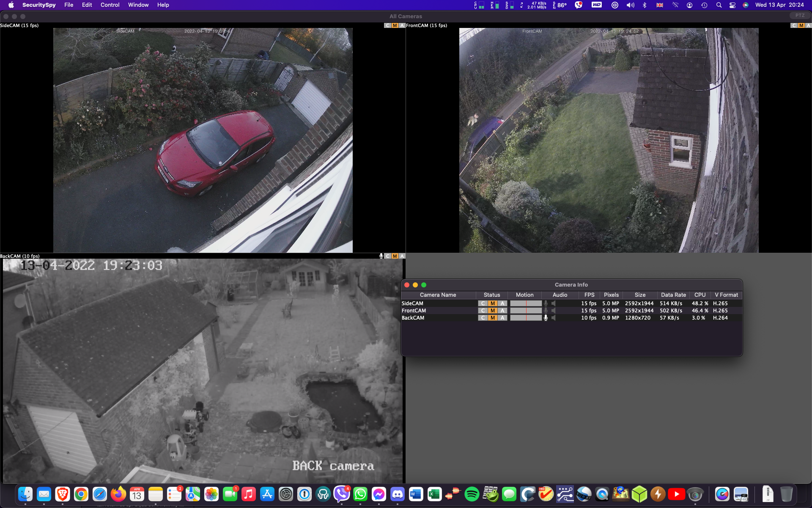The image size is (812, 508).
Task: Open 1Password from the Dock
Action: click(304, 494)
